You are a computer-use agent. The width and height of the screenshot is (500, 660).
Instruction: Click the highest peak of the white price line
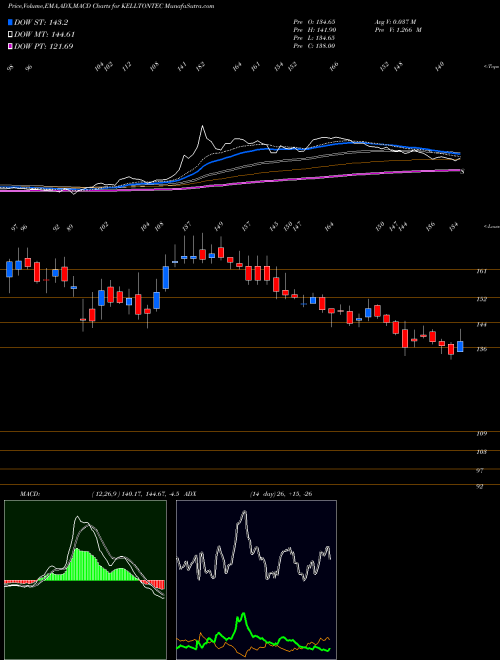[202, 126]
